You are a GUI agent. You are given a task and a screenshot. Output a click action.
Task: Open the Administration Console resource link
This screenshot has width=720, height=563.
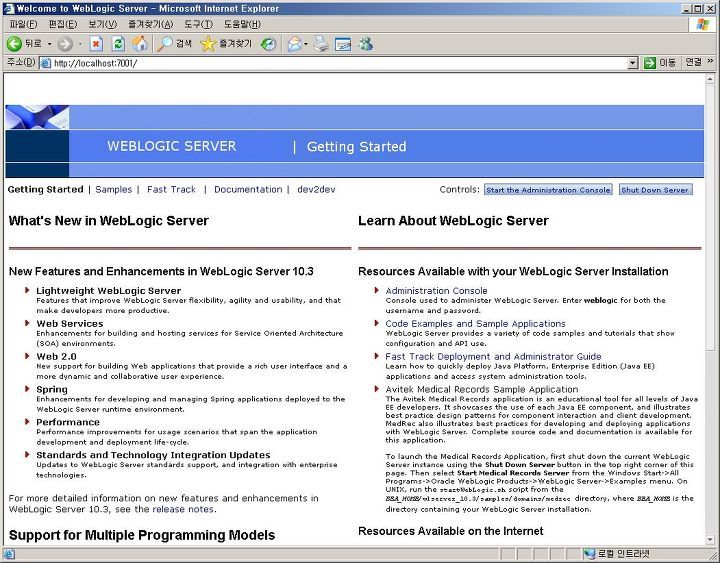436,291
